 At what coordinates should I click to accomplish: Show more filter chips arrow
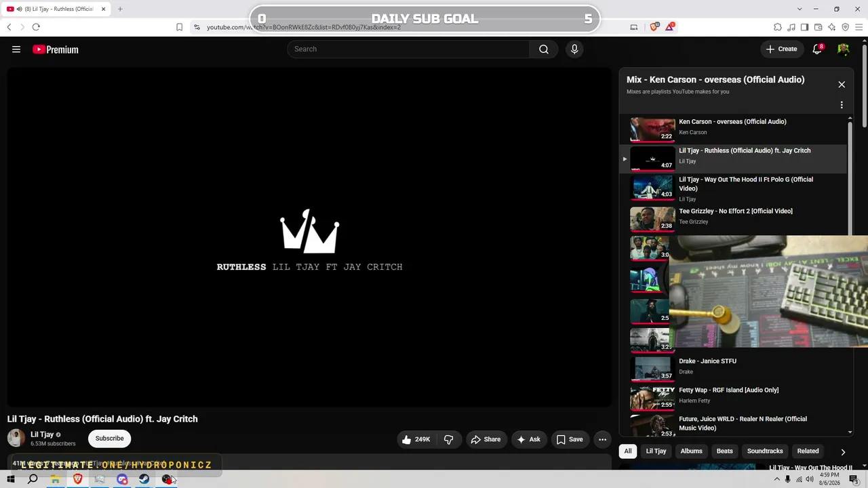point(843,451)
